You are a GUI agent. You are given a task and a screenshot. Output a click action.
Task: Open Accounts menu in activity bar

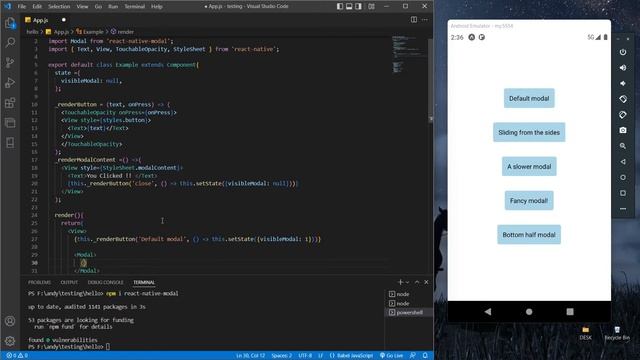pos(10,321)
